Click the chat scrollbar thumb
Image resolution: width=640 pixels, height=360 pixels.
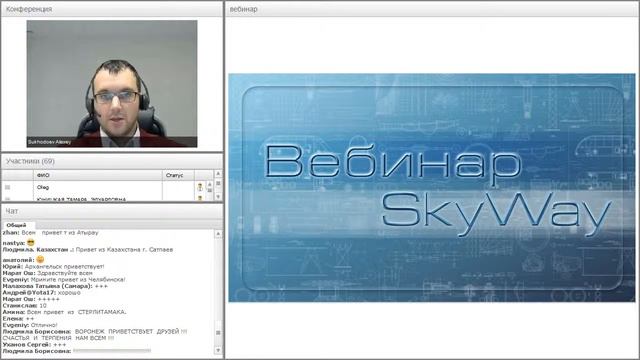click(218, 333)
